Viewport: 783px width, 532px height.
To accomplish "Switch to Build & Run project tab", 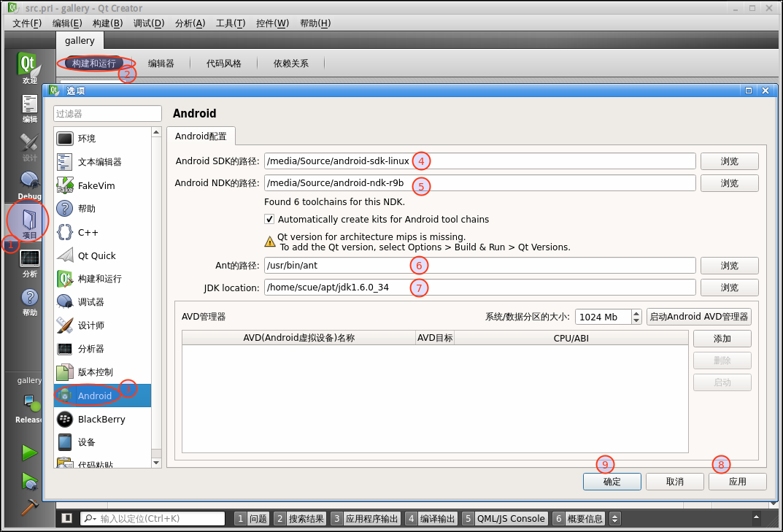I will click(x=94, y=63).
